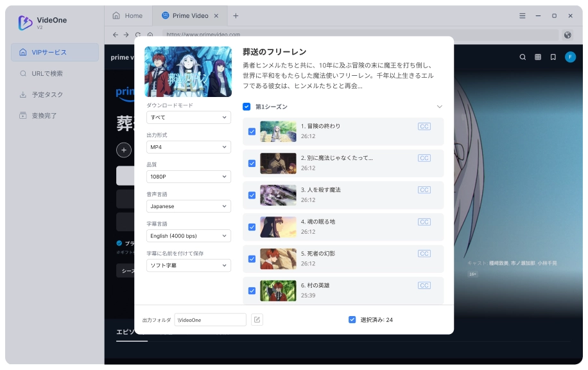The image size is (588, 370).
Task: Click CC icon for episode 5
Action: click(424, 254)
